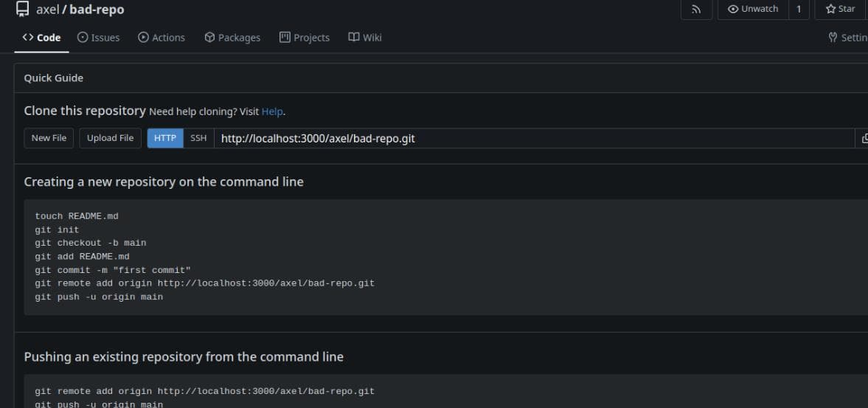Click the New File button

49,139
